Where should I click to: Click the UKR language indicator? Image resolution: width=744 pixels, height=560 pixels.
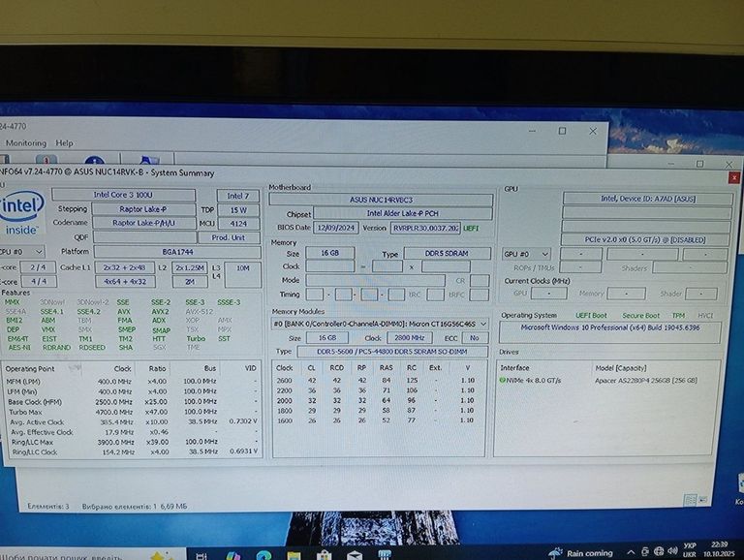[691, 553]
